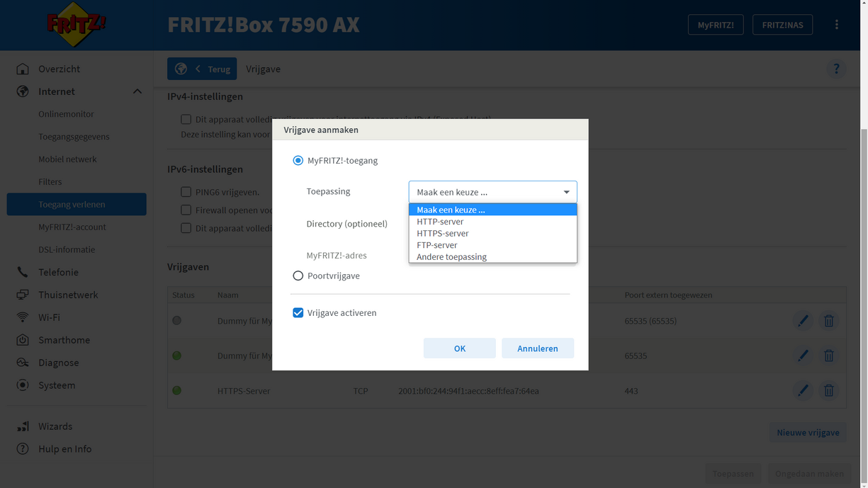
Task: Pick Andere toepassing in the list
Action: tap(451, 257)
